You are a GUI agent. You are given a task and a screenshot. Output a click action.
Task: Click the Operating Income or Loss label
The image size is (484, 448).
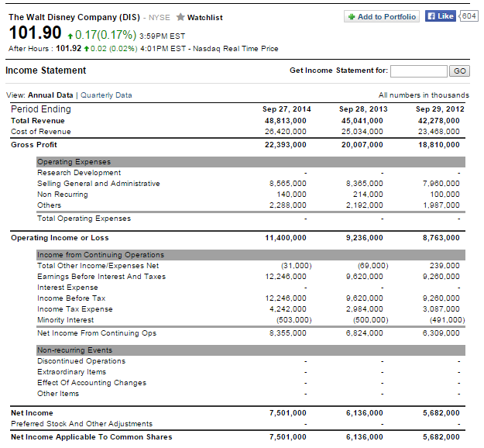point(60,238)
